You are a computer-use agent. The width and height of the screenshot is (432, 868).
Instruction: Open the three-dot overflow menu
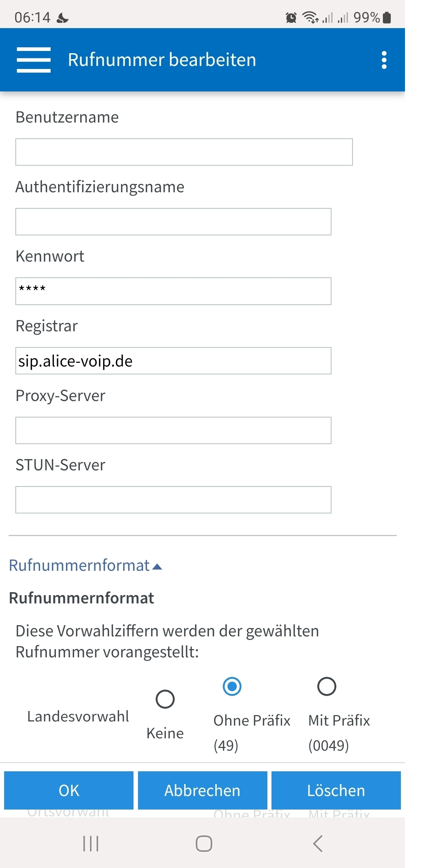pos(384,60)
